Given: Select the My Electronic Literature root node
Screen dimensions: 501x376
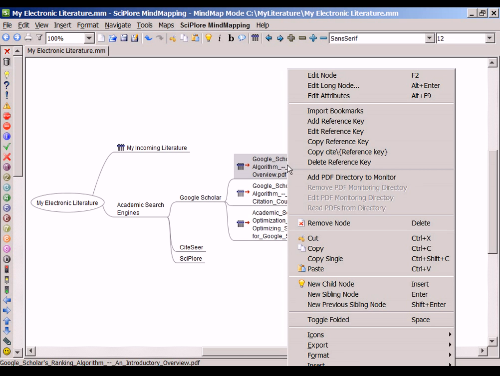Looking at the screenshot, I should [x=67, y=203].
